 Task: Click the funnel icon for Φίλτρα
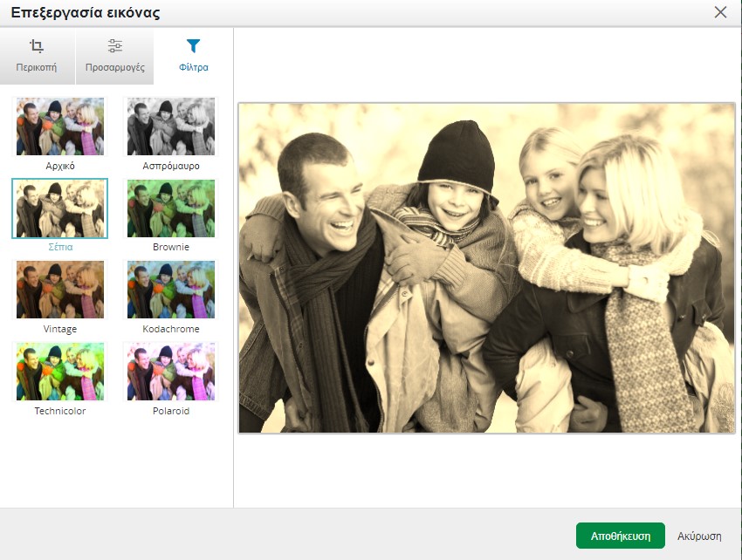click(x=193, y=46)
